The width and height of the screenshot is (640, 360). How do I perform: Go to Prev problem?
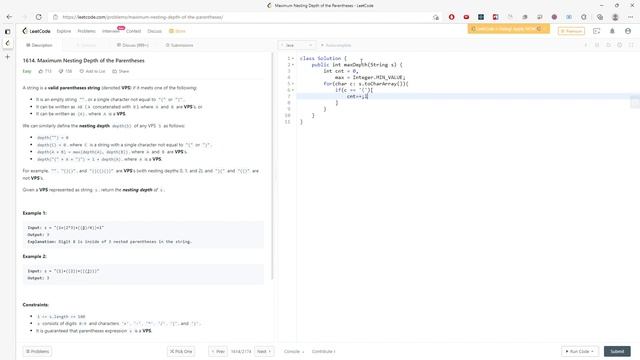[218, 351]
